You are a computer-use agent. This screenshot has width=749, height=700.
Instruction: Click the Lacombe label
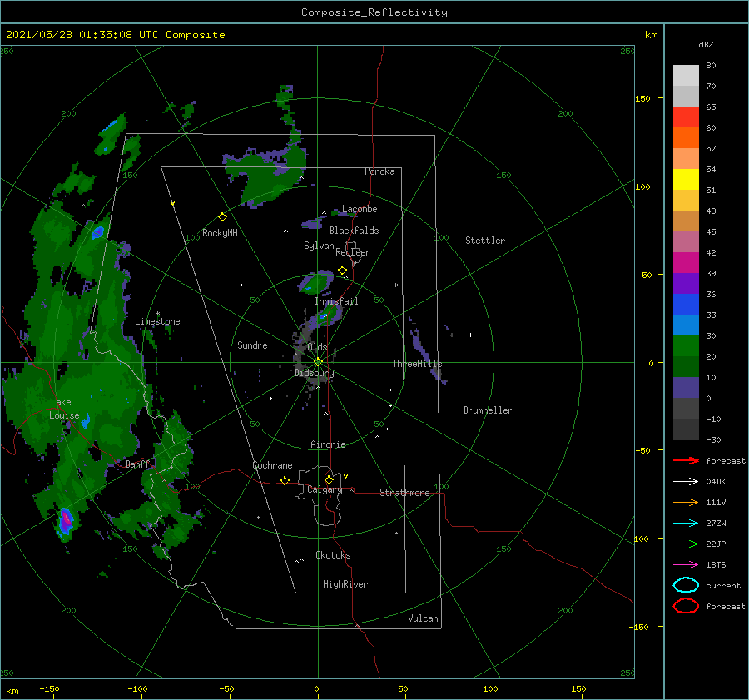pos(360,209)
